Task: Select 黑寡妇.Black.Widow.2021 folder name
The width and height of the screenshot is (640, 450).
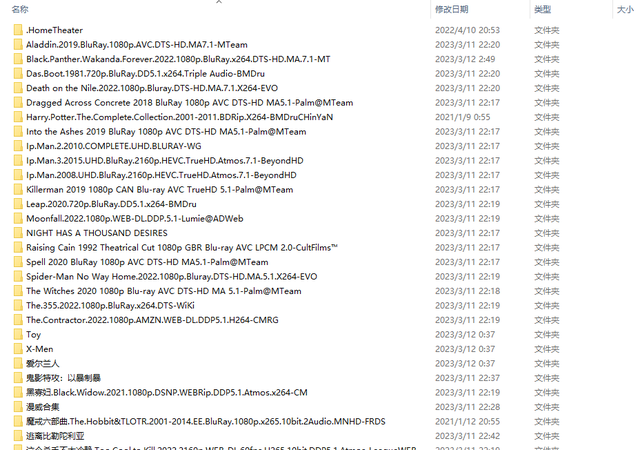Action: 167,392
